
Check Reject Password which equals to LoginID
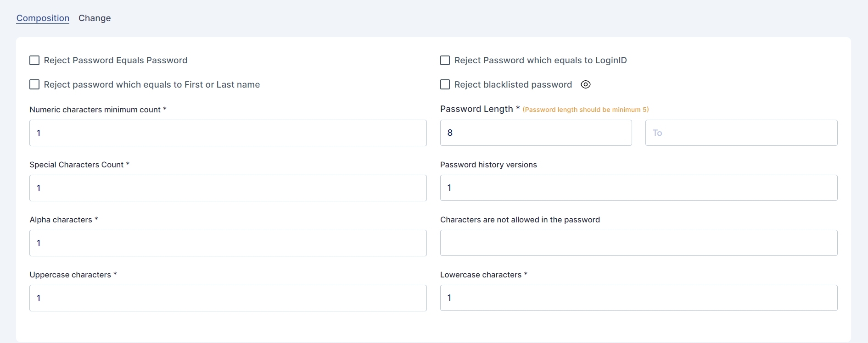pos(445,61)
